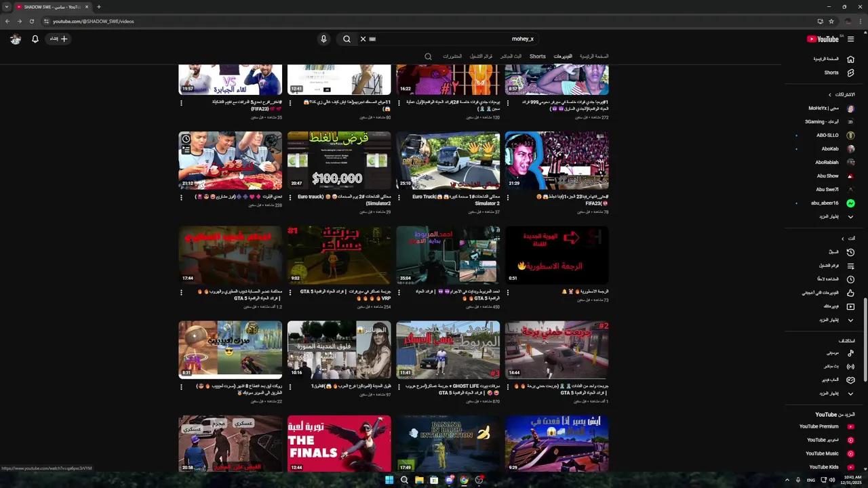Screen dimensions: 868x488
Task: Open subscribed channel MoHeYx
Action: [831, 108]
